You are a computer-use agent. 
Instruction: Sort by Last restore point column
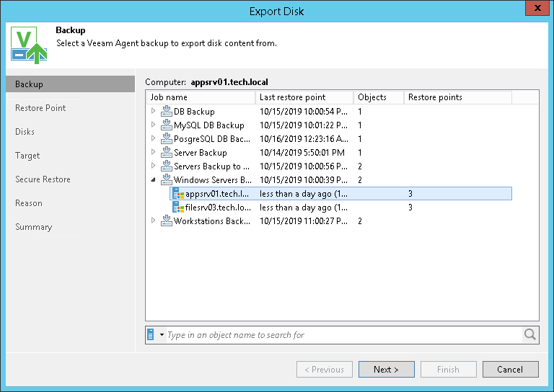(304, 97)
